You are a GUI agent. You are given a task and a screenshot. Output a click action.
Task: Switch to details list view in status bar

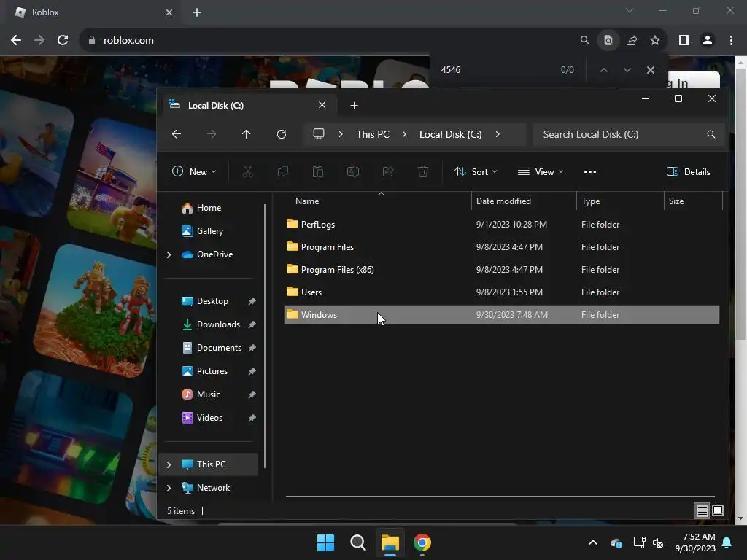click(703, 511)
